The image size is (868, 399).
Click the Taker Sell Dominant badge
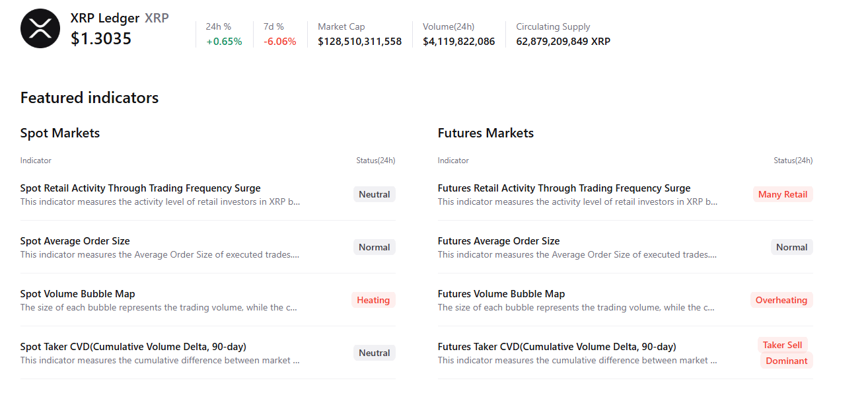785,353
